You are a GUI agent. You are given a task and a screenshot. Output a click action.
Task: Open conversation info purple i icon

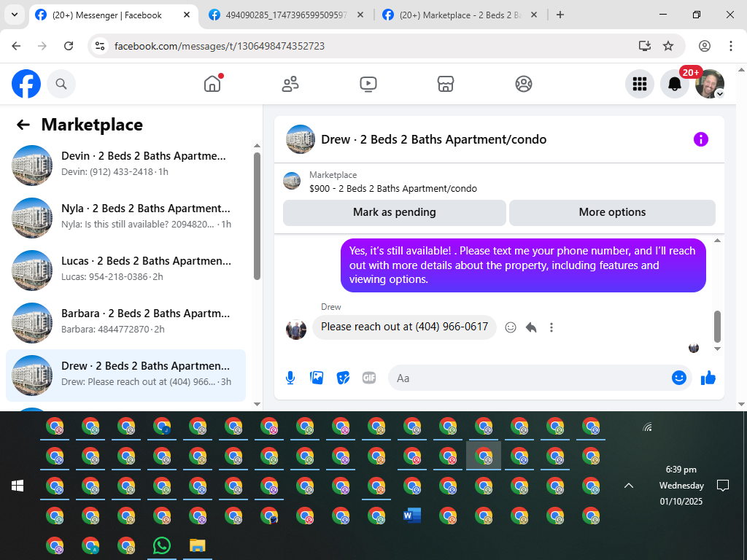(701, 139)
